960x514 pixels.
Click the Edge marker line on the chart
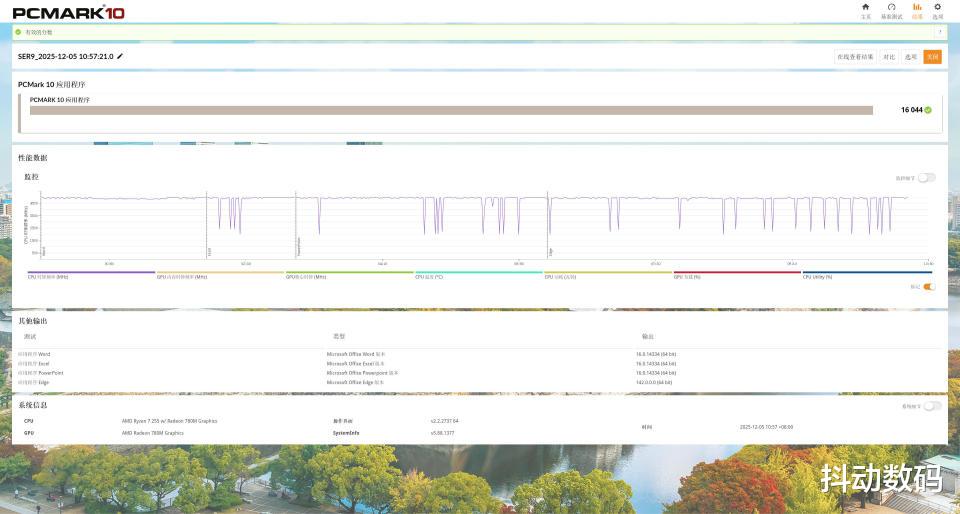(547, 225)
